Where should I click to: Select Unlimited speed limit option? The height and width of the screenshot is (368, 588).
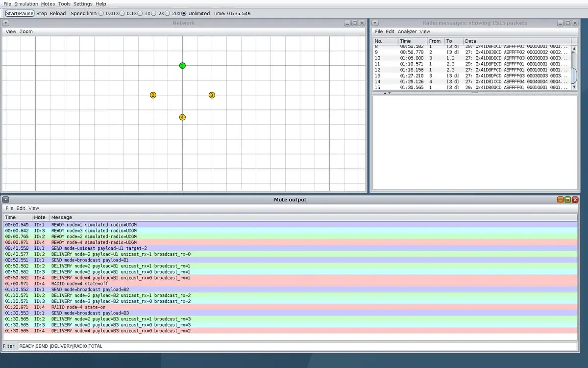click(196, 13)
